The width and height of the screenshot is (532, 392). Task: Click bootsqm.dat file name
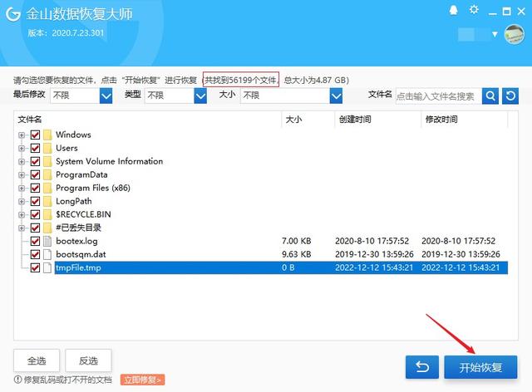[81, 254]
